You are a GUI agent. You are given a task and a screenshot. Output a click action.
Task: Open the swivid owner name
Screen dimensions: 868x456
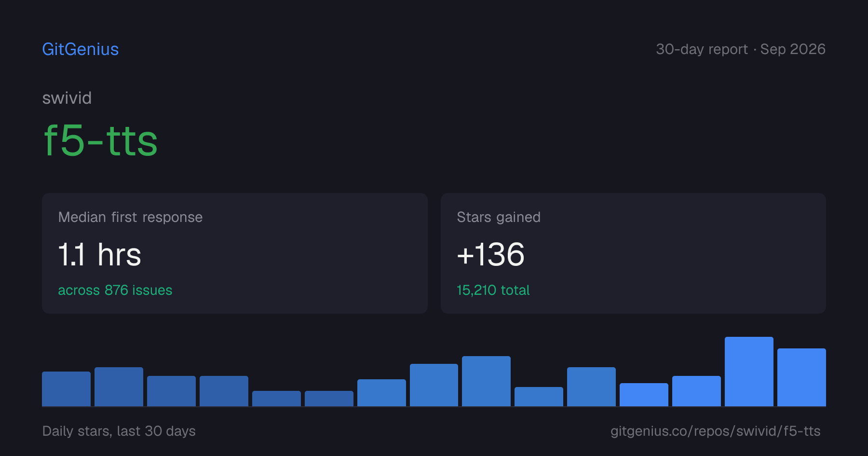(x=67, y=98)
